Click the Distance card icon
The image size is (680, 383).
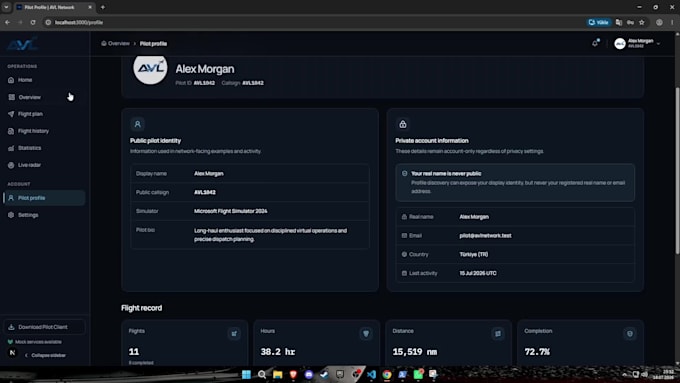pos(498,333)
